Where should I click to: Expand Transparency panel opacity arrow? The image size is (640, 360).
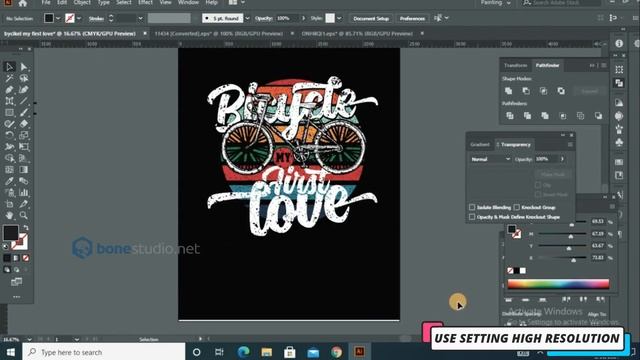(x=562, y=159)
